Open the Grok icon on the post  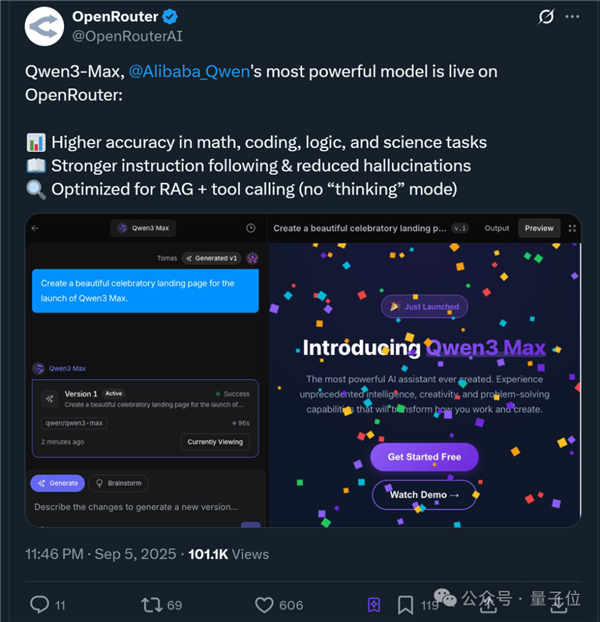pyautogui.click(x=546, y=17)
